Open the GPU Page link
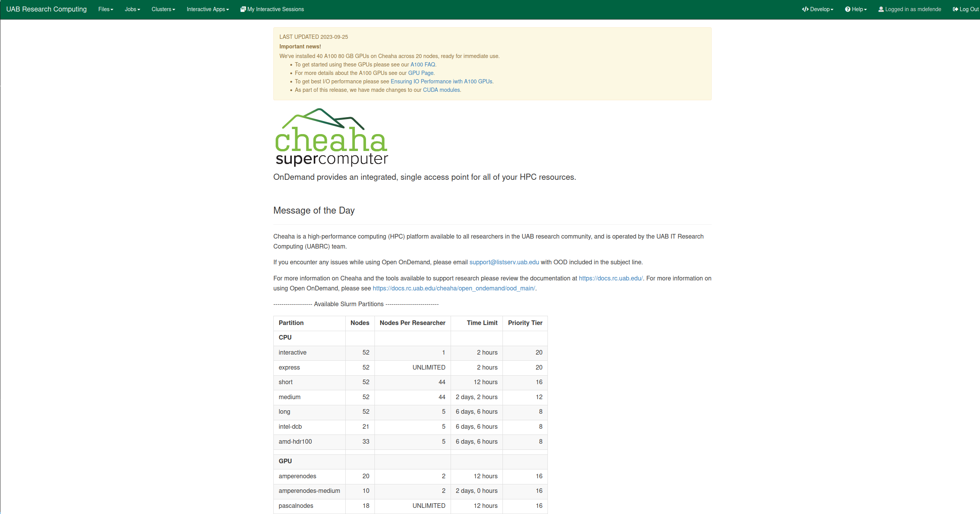The image size is (980, 514). [421, 73]
